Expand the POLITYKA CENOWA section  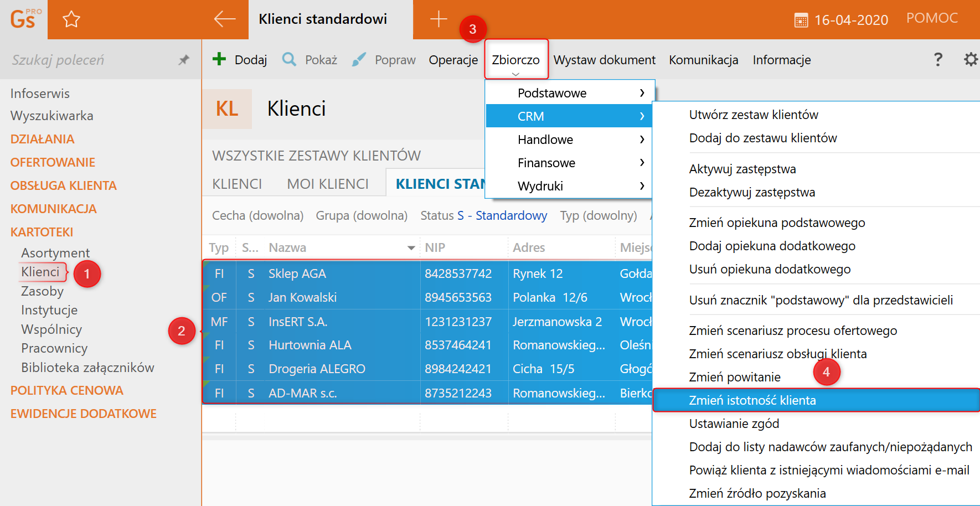pyautogui.click(x=66, y=390)
